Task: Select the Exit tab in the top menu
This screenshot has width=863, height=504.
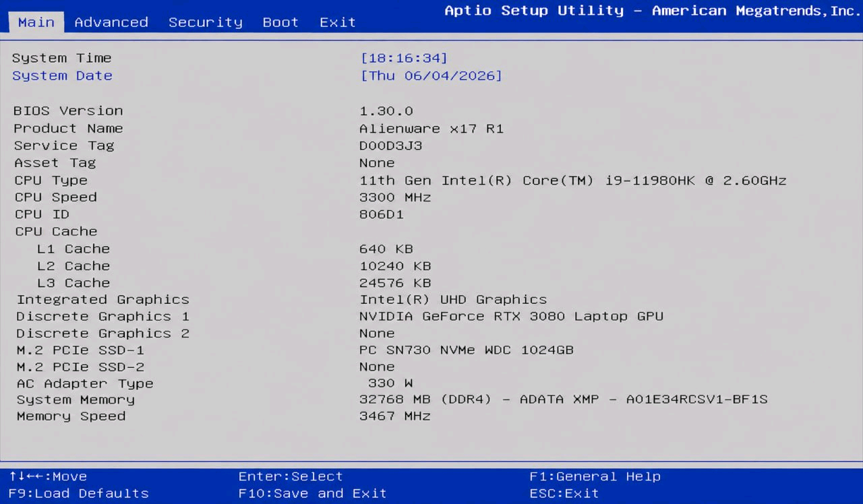Action: (x=338, y=22)
